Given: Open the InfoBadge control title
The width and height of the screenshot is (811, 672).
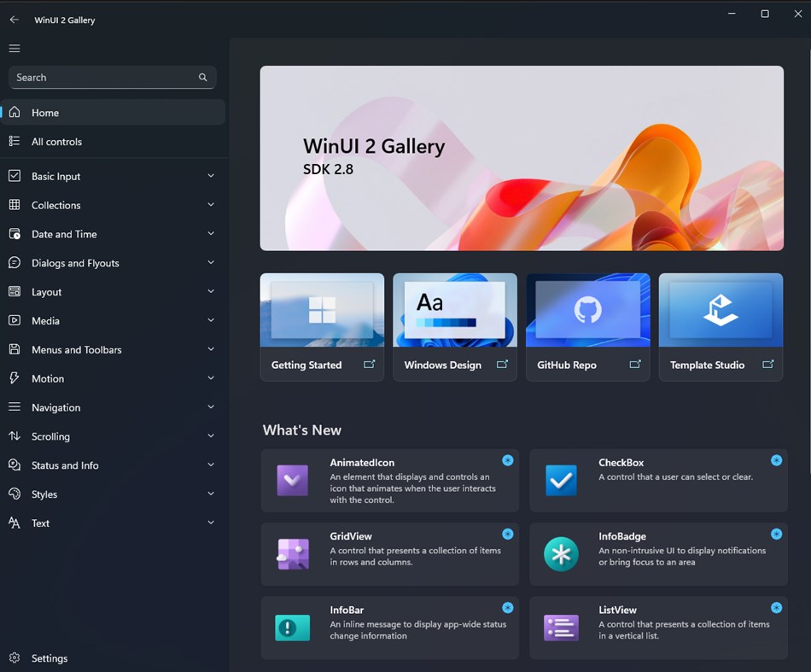Looking at the screenshot, I should [622, 536].
